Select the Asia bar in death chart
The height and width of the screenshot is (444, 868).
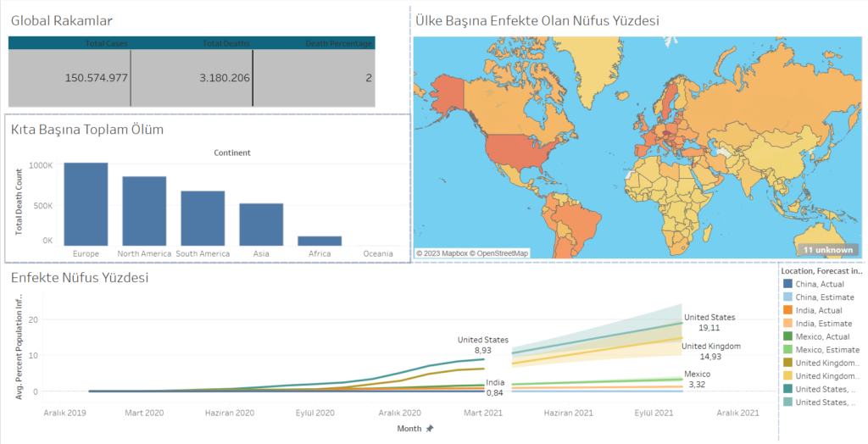point(261,224)
